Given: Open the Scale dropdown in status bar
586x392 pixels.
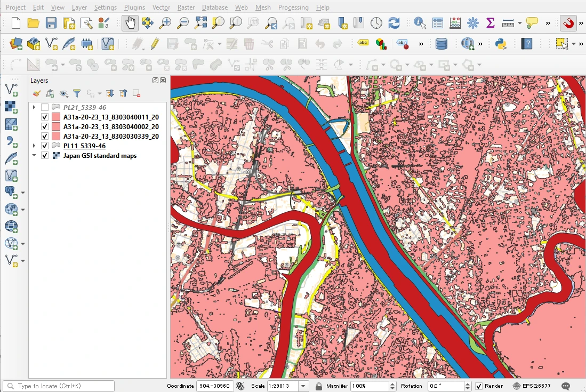Looking at the screenshot, I should pyautogui.click(x=302, y=386).
